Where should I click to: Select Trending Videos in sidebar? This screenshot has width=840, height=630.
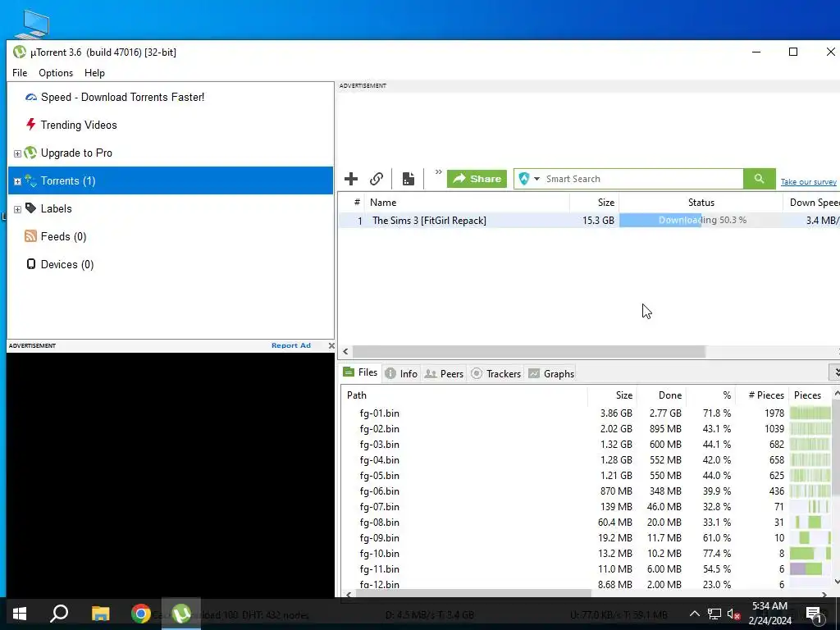(79, 125)
